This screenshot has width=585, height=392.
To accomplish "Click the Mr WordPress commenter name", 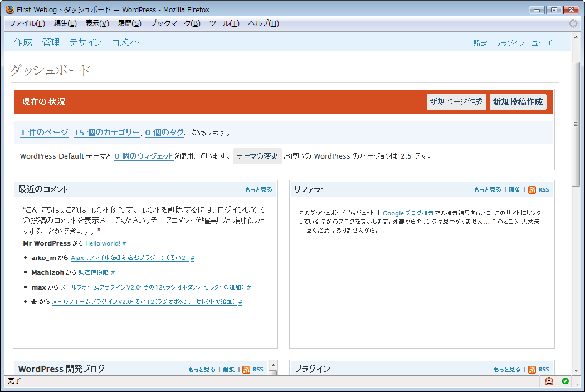I will tap(47, 243).
